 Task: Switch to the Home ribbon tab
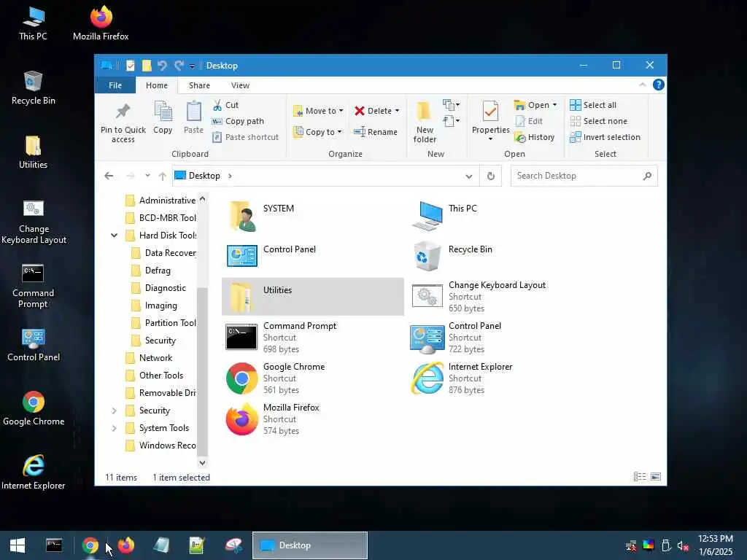157,85
